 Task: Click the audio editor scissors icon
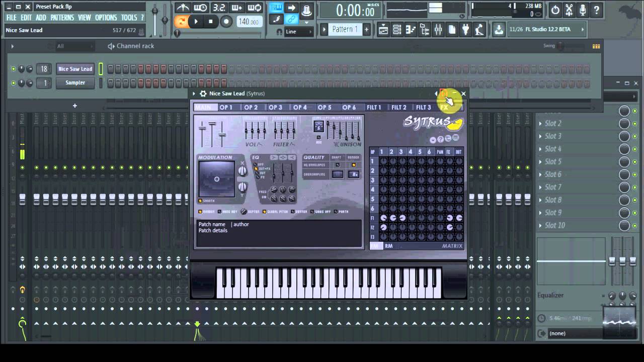coord(569,10)
